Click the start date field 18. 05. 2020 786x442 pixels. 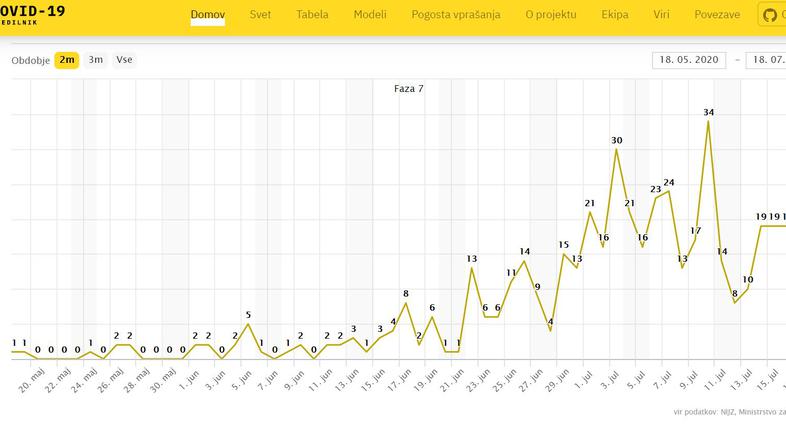[690, 60]
